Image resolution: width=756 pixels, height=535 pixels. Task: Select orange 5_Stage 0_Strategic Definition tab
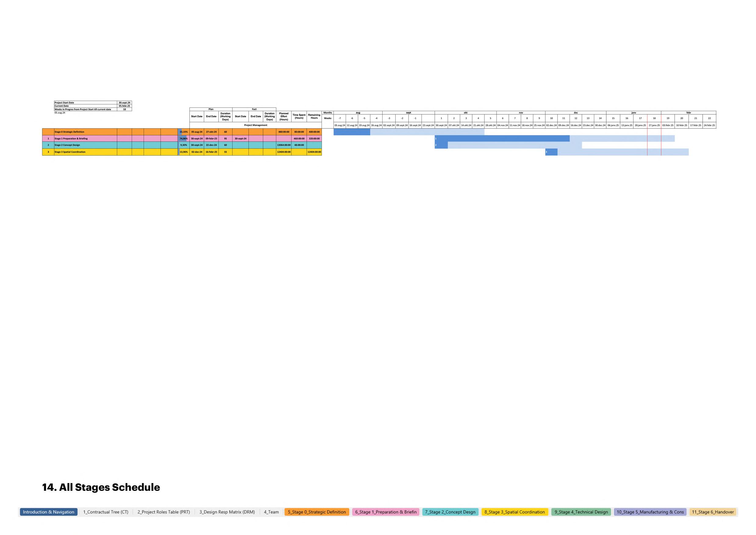click(x=317, y=512)
